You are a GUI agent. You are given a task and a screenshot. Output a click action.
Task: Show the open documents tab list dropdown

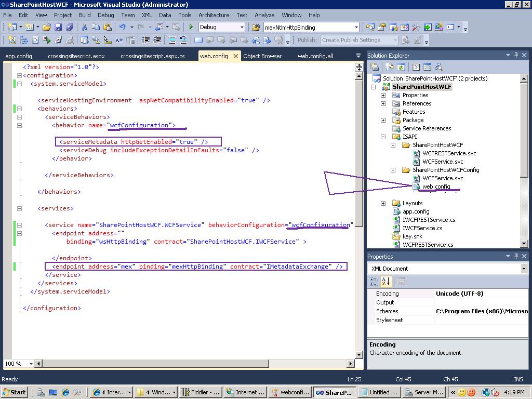click(x=358, y=56)
